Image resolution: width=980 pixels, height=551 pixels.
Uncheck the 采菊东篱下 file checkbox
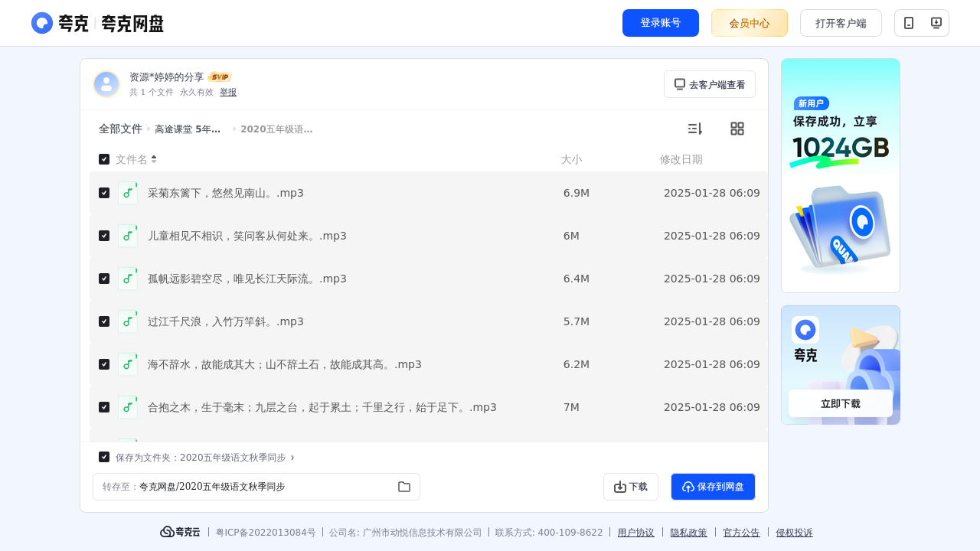tap(104, 193)
